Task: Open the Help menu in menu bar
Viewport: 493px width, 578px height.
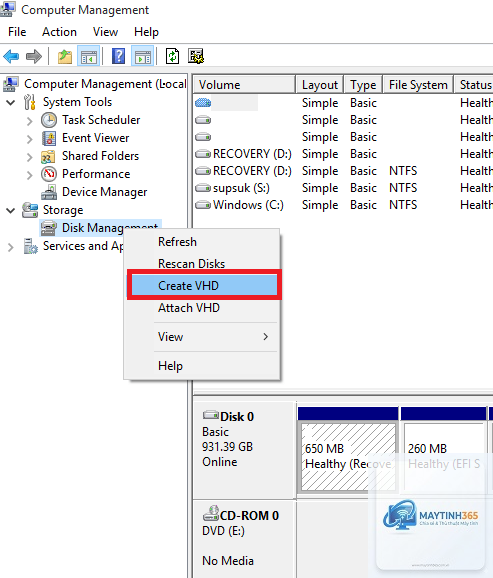Action: pos(146,32)
